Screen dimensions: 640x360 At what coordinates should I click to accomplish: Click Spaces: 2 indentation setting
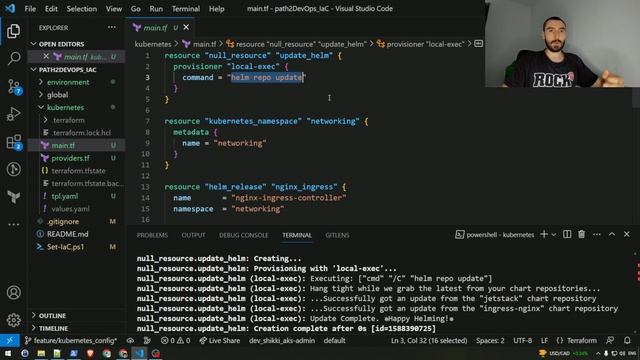tap(490, 340)
